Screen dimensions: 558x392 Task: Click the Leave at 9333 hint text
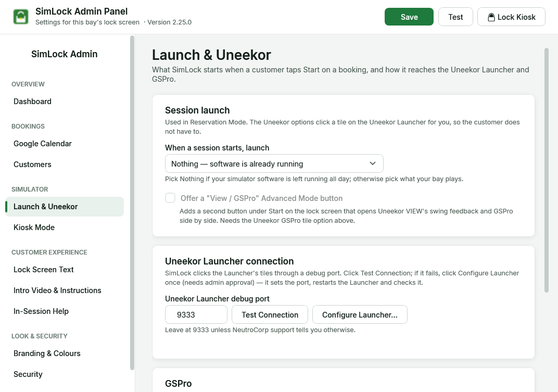point(260,330)
